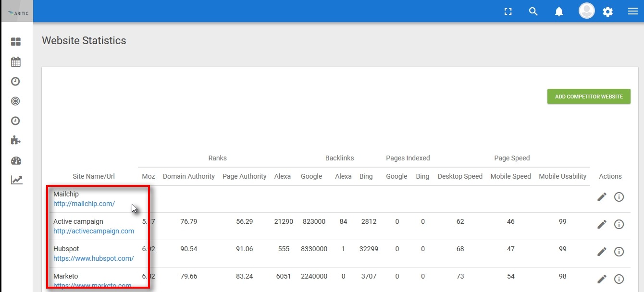644x292 pixels.
Task: Click the Mobile Speed column header
Action: click(x=511, y=176)
